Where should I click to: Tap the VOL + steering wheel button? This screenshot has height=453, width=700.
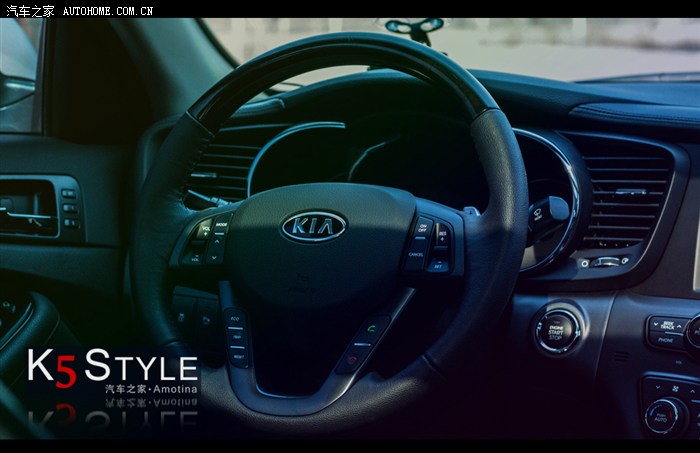(204, 229)
